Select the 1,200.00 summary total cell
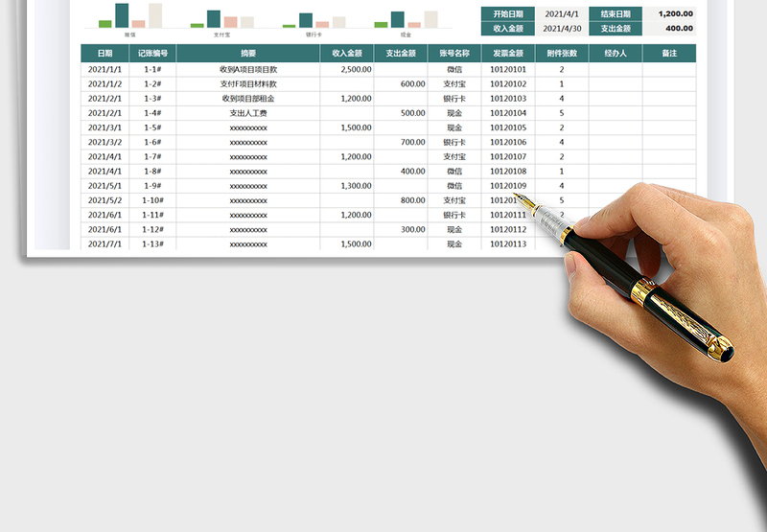Screen dimensions: 767x532 pyautogui.click(x=669, y=14)
